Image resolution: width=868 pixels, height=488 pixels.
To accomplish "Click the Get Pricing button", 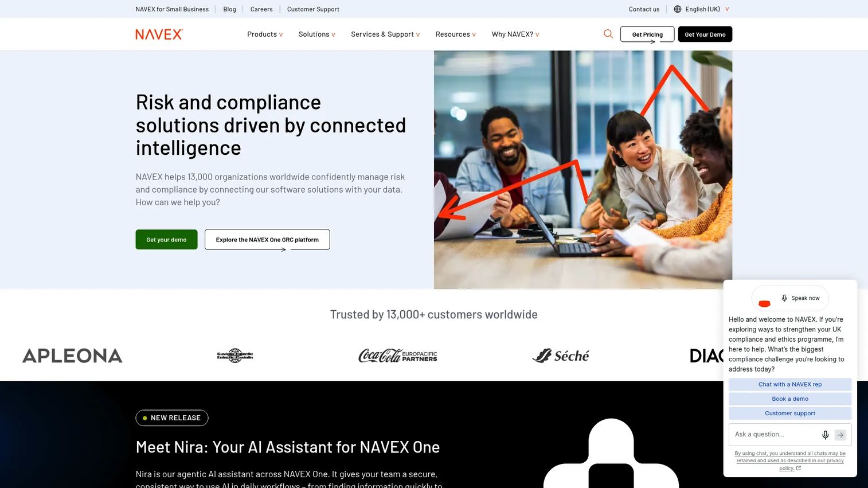I will click(x=647, y=34).
